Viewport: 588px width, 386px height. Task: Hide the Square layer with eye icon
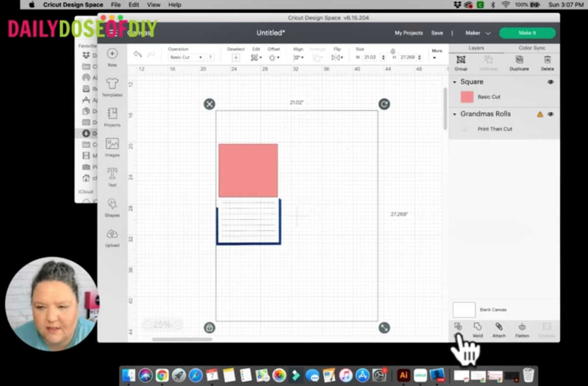coord(550,82)
